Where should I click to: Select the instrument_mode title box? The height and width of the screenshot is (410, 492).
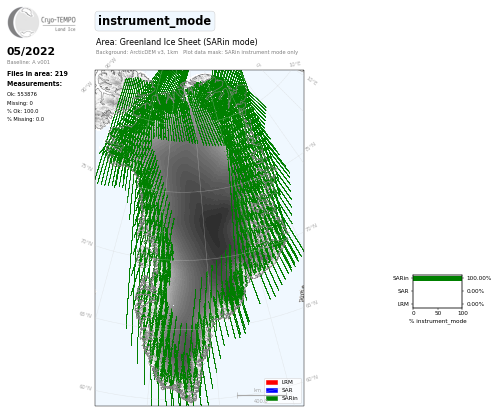(155, 21)
